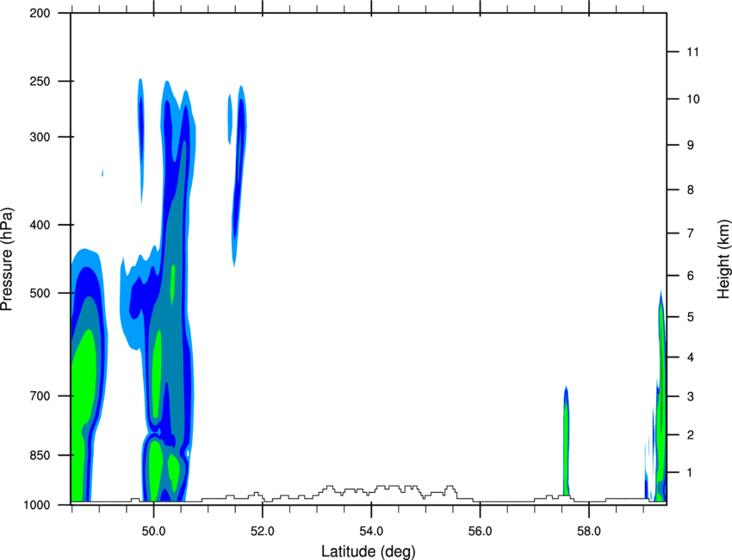Click the Latitude (deg) axis title

pos(369,551)
